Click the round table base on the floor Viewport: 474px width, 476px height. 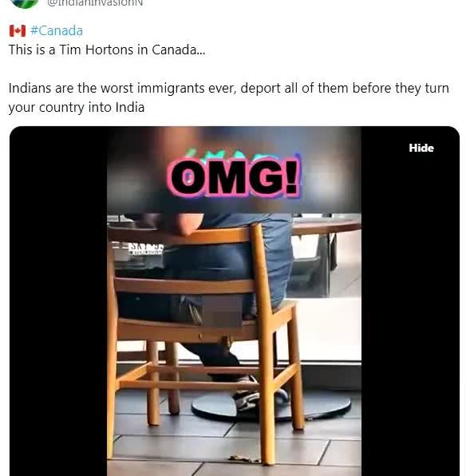[x=271, y=405]
